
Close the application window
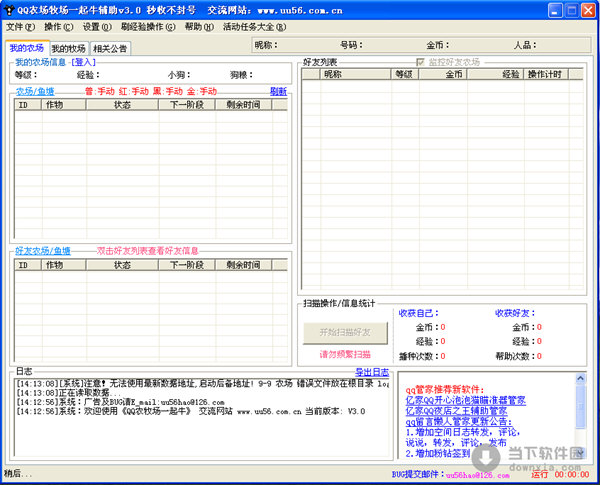(588, 10)
